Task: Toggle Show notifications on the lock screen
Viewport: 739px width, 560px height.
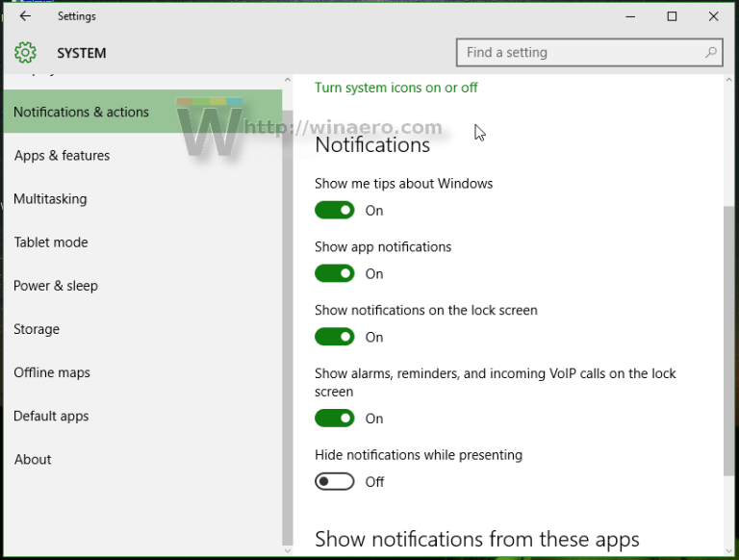Action: coord(335,337)
